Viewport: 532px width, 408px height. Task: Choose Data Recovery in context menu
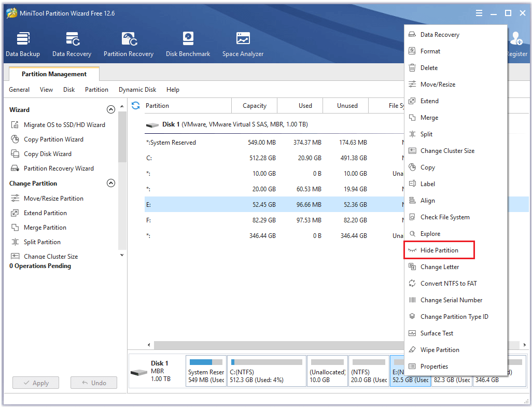point(455,35)
